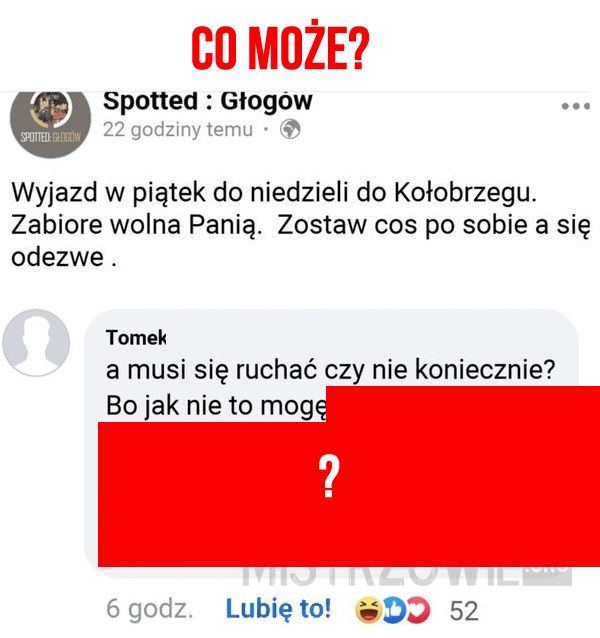600x638 pixels.
Task: Click the line 'Bo jak nie to mogę'
Action: 216,406
